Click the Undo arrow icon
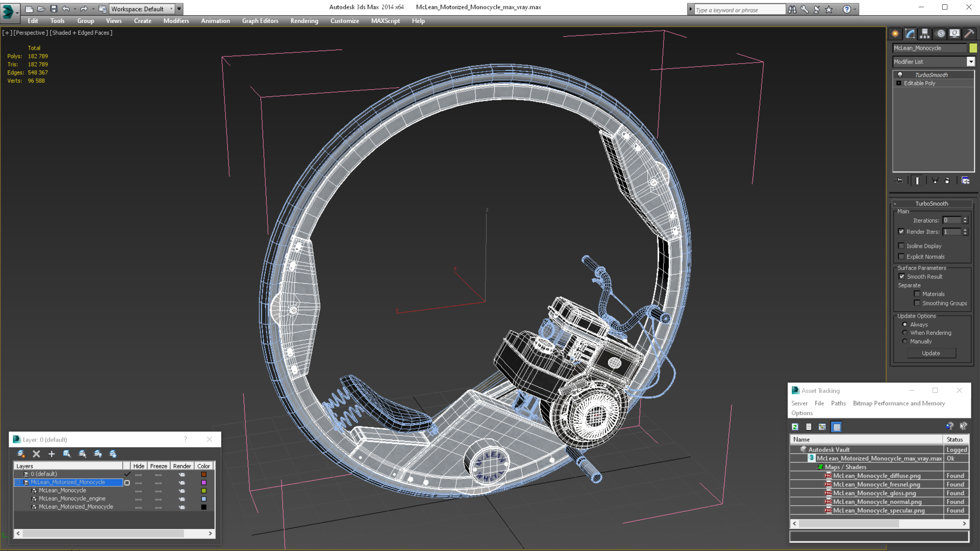 66,9
